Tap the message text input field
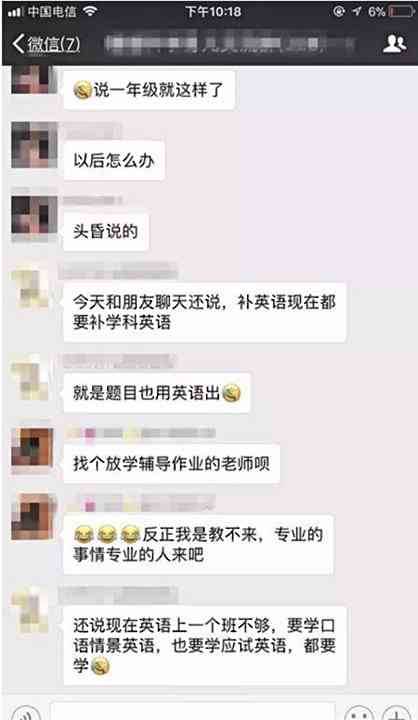 click(x=192, y=712)
